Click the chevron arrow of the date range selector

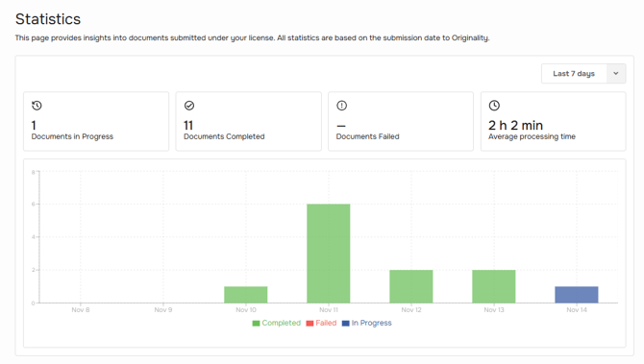pos(616,74)
